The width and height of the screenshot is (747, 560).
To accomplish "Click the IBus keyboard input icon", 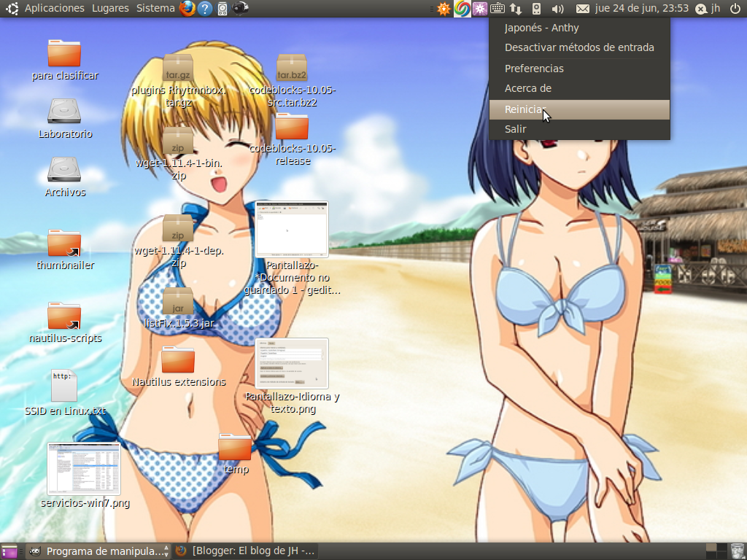I will tap(498, 9).
